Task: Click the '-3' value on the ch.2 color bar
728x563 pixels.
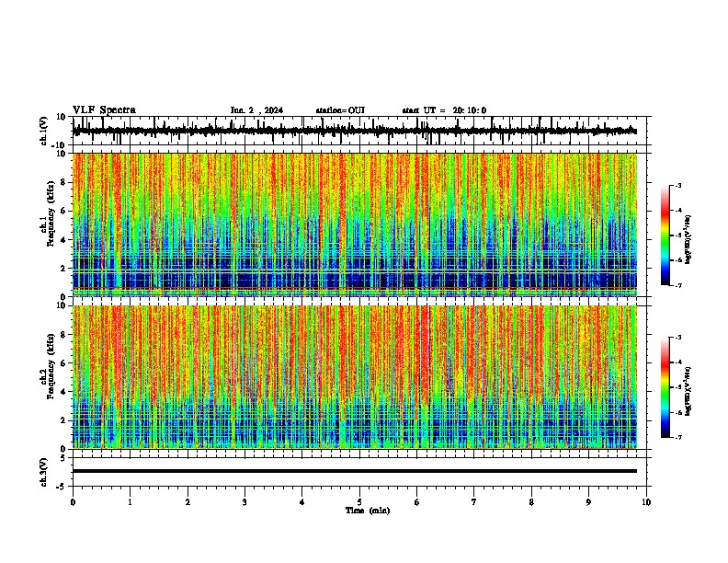Action: [x=678, y=338]
